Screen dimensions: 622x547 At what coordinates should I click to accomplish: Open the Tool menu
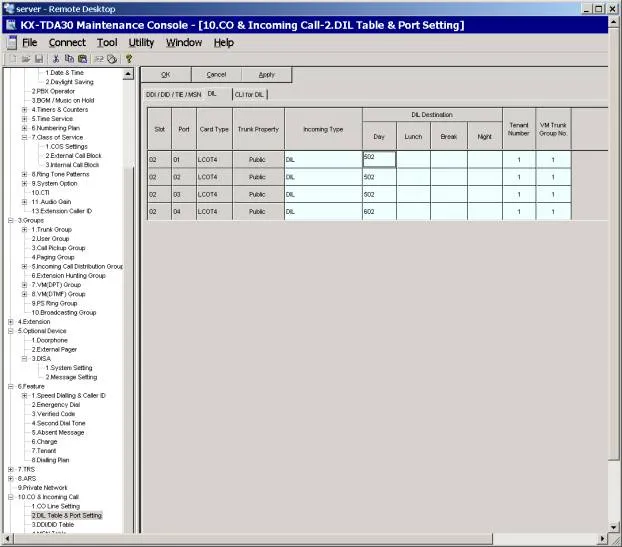(x=107, y=42)
